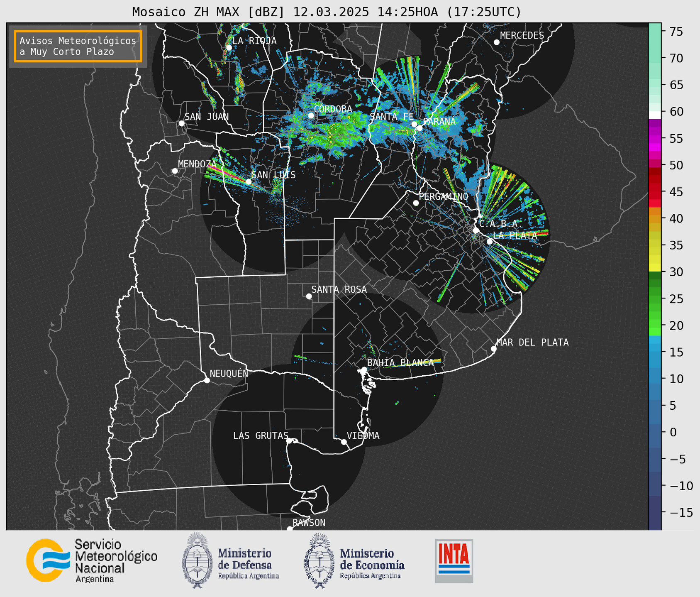Image resolution: width=700 pixels, height=597 pixels.
Task: Click the magenta 55 dBZ band on colorbar
Action: pos(655,139)
